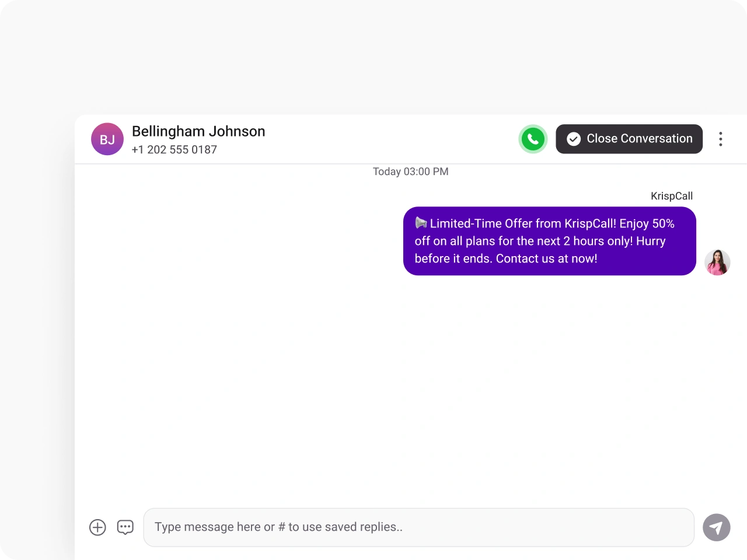Screen dimensions: 747x560
Task: Send the message with the paper plane icon
Action: pyautogui.click(x=716, y=527)
